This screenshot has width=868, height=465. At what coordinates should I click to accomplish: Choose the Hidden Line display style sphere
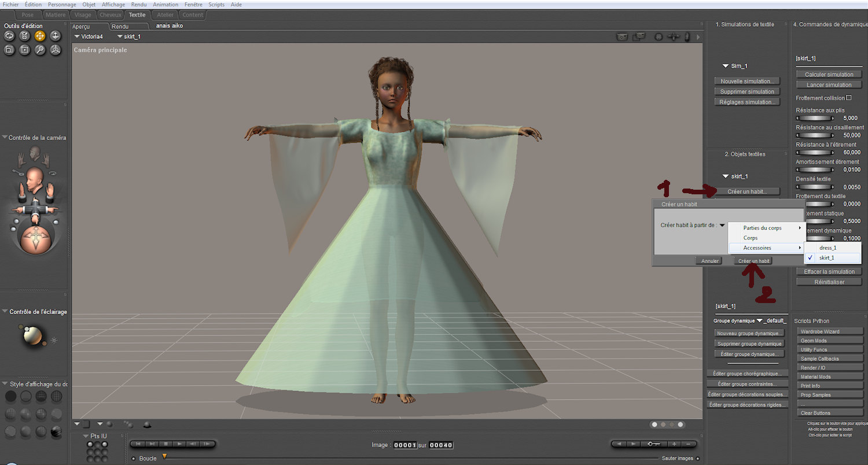point(56,397)
